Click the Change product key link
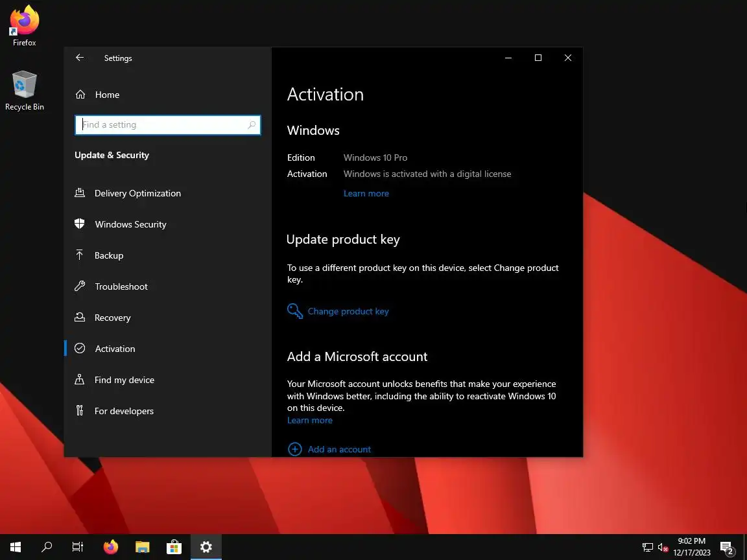Image resolution: width=747 pixels, height=560 pixels. pos(348,311)
